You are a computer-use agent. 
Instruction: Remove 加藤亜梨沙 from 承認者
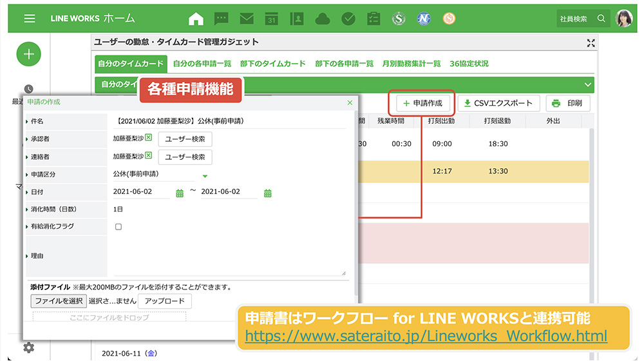pyautogui.click(x=149, y=138)
